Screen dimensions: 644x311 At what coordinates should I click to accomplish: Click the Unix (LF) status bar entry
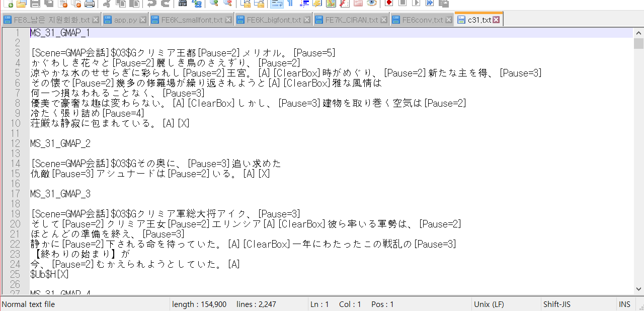(489, 304)
